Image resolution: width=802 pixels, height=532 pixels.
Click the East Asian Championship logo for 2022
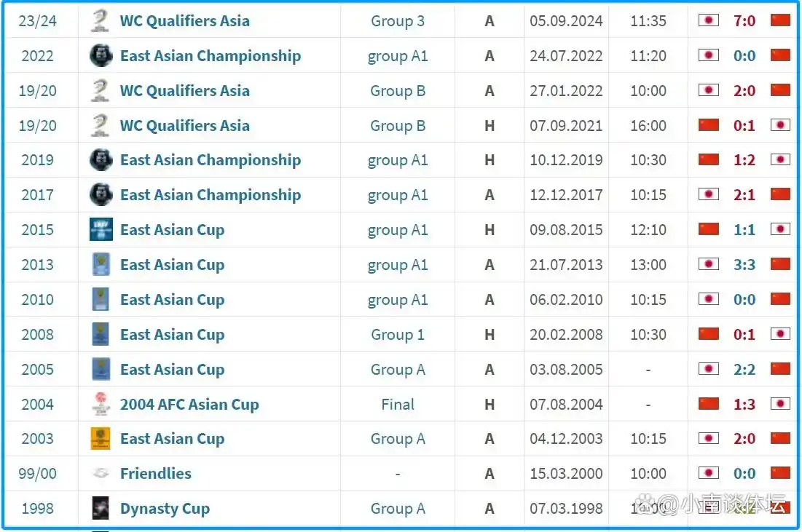(101, 56)
